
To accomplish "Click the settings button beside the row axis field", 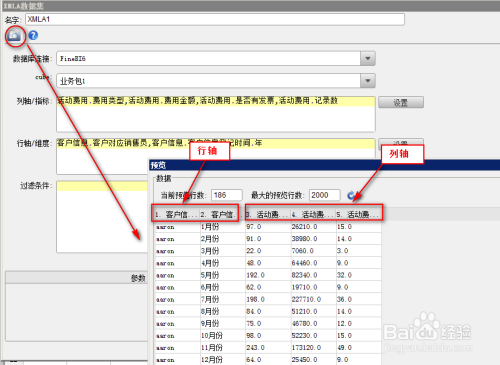I will [x=401, y=142].
